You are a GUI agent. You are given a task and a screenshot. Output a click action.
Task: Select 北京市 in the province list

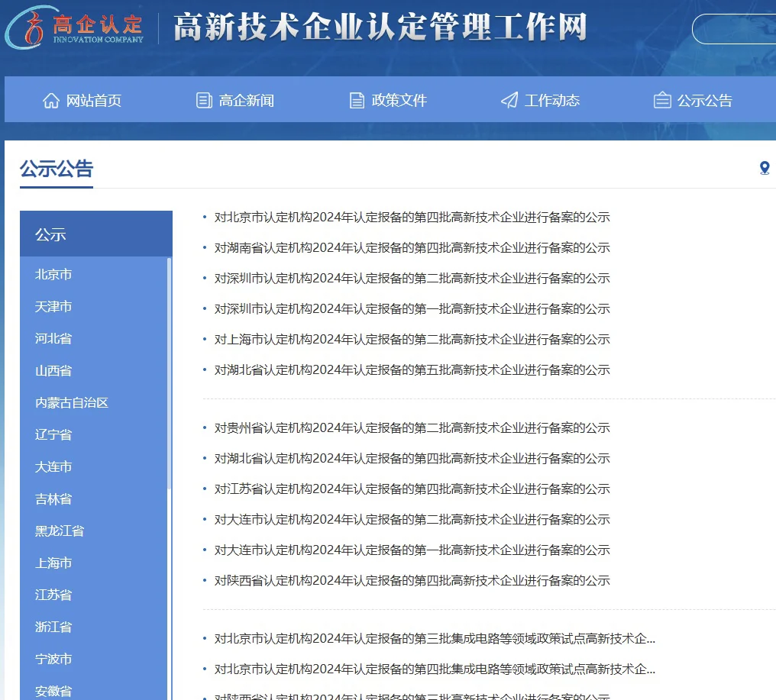(x=53, y=274)
